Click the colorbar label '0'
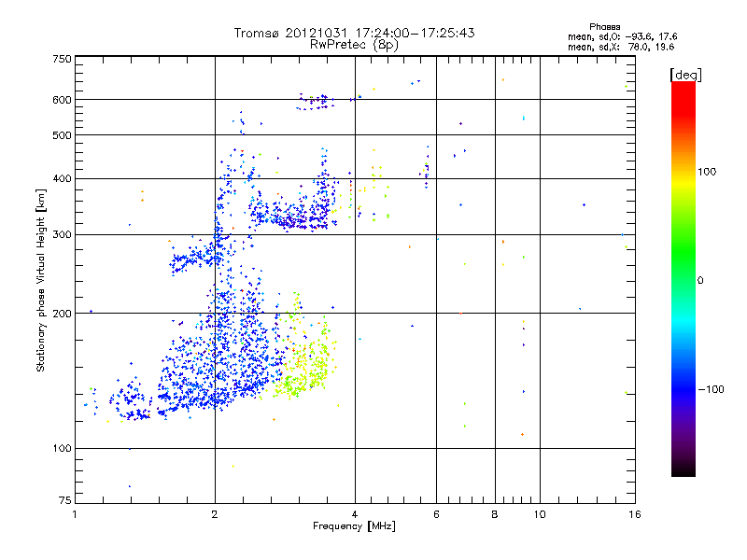 pyautogui.click(x=699, y=280)
